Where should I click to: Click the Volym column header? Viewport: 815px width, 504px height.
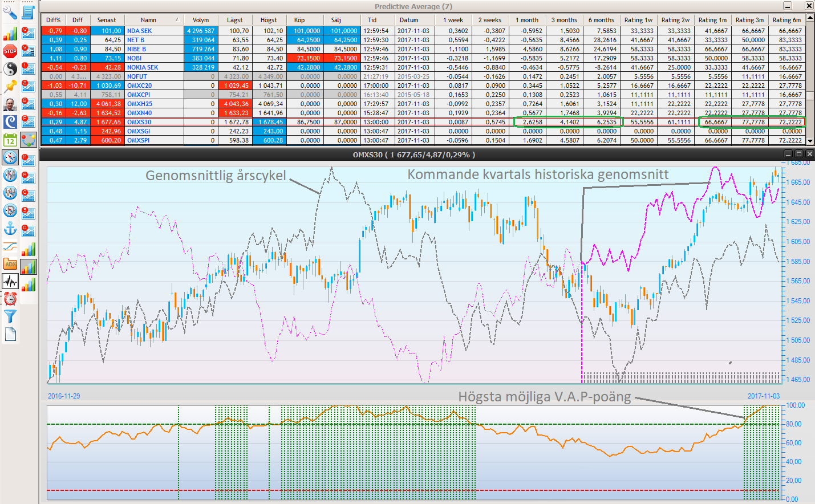tap(201, 20)
